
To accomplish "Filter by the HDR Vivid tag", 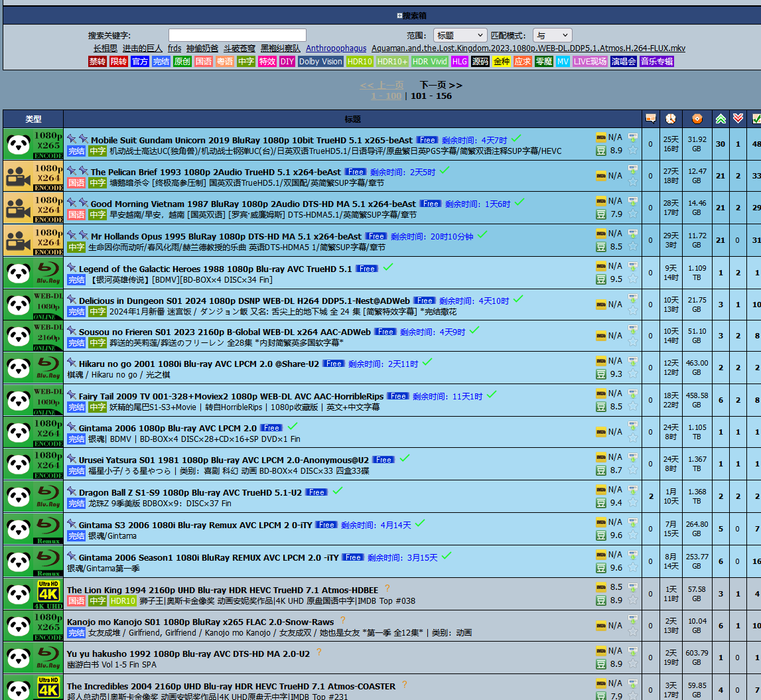I will pos(429,62).
